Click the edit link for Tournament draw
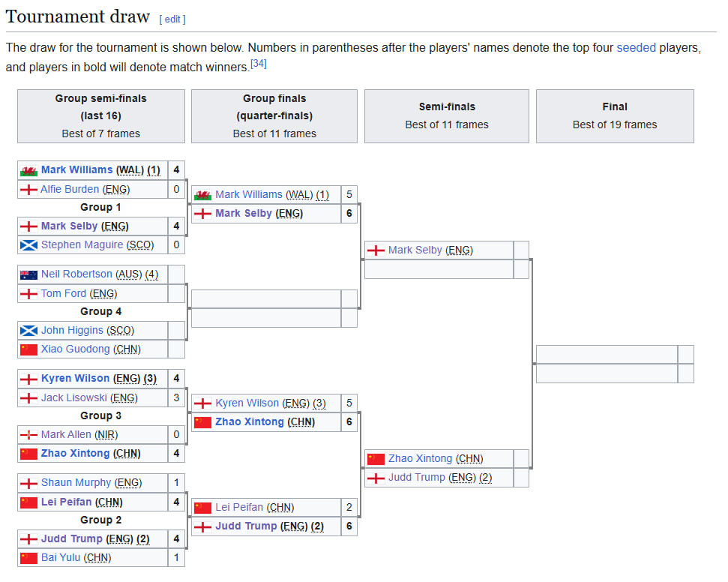 [172, 19]
